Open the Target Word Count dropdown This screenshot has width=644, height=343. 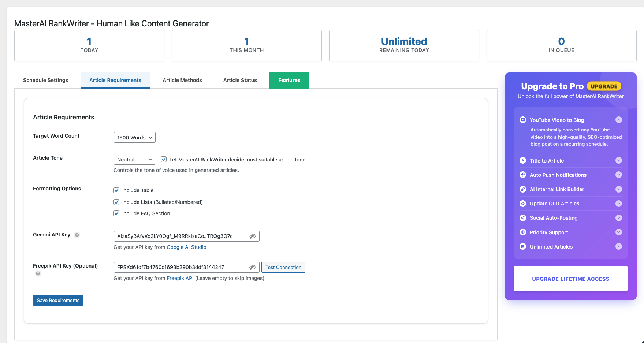pyautogui.click(x=134, y=137)
